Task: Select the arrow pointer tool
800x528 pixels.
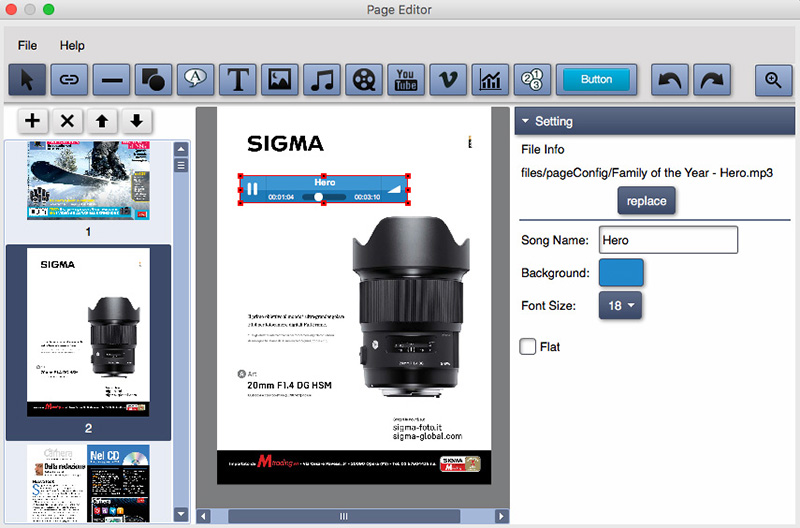Action: pyautogui.click(x=27, y=80)
